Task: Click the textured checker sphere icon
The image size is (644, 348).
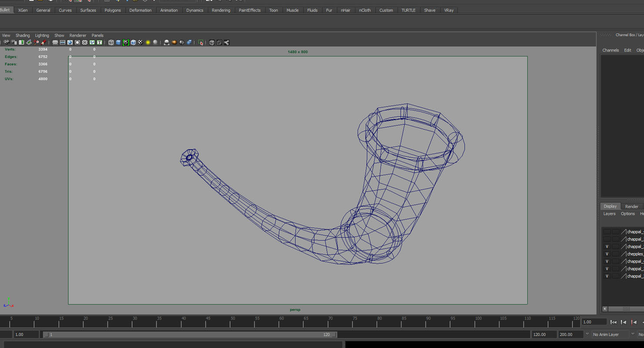Action: pyautogui.click(x=141, y=43)
